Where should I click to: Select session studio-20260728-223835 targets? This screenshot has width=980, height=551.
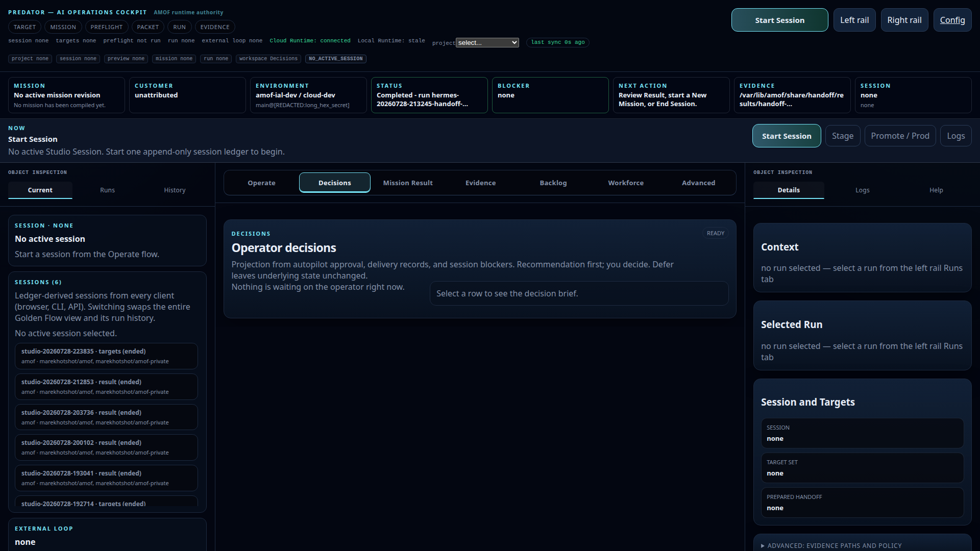pyautogui.click(x=106, y=356)
